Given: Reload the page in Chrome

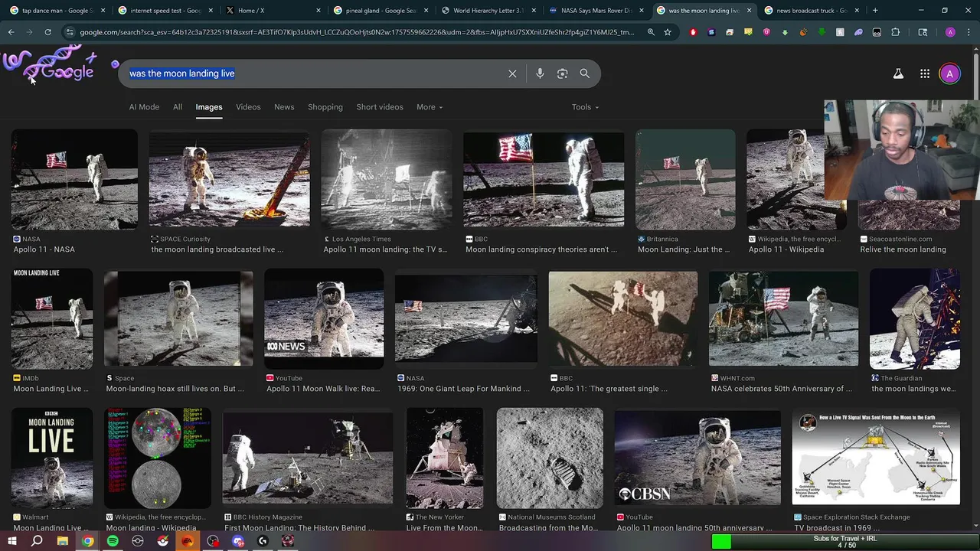Looking at the screenshot, I should pyautogui.click(x=47, y=32).
